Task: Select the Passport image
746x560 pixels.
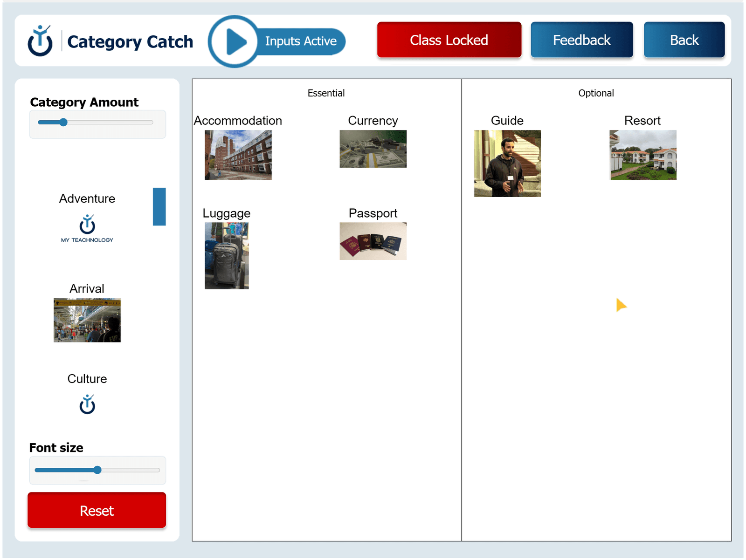Action: coord(373,241)
